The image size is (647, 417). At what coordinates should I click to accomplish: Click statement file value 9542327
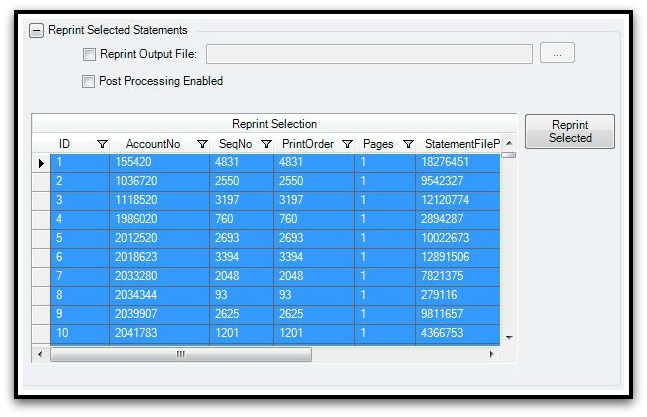[458, 182]
